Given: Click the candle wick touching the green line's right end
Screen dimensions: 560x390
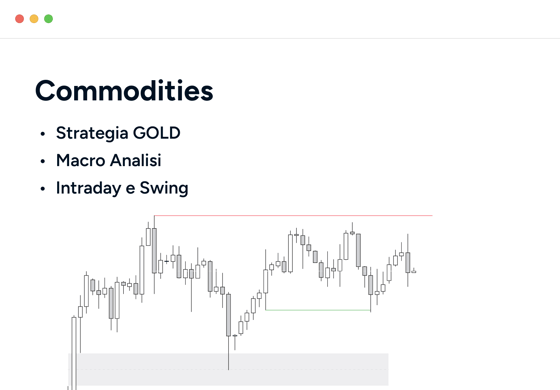Looking at the screenshot, I should [370, 289].
